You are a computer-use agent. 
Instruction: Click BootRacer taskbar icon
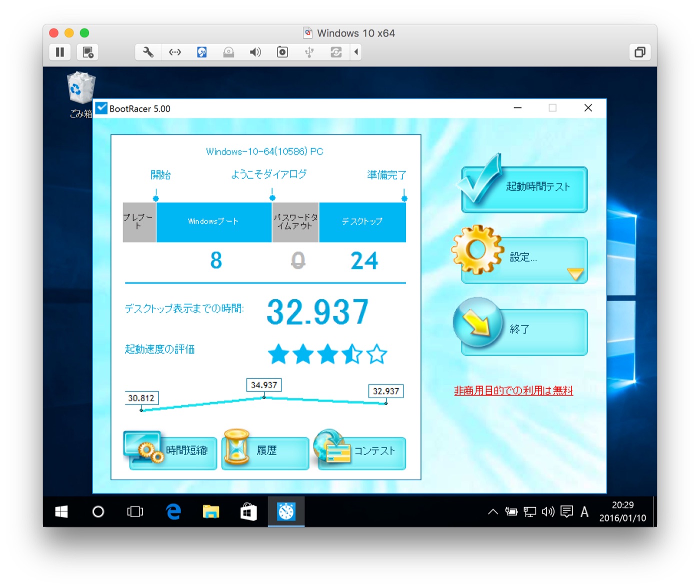pyautogui.click(x=286, y=512)
